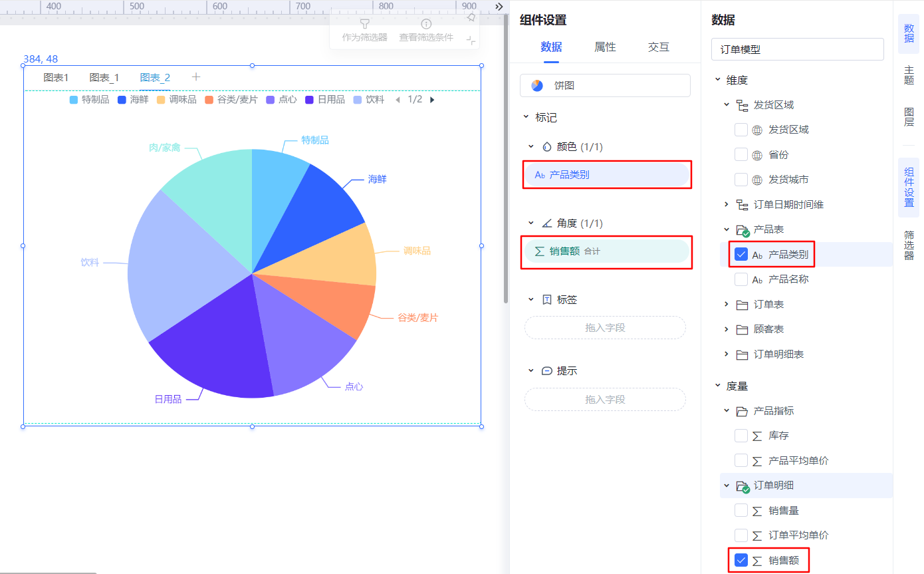Viewport: 924px width, 574px height.
Task: Collapse the 发货区域 hierarchy group
Action: point(727,105)
